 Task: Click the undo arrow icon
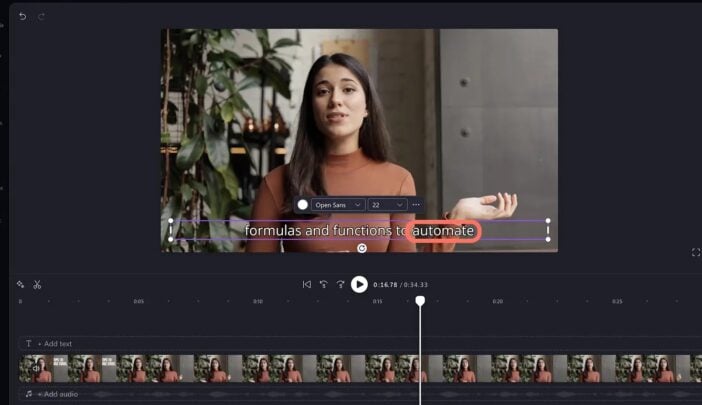(x=23, y=16)
